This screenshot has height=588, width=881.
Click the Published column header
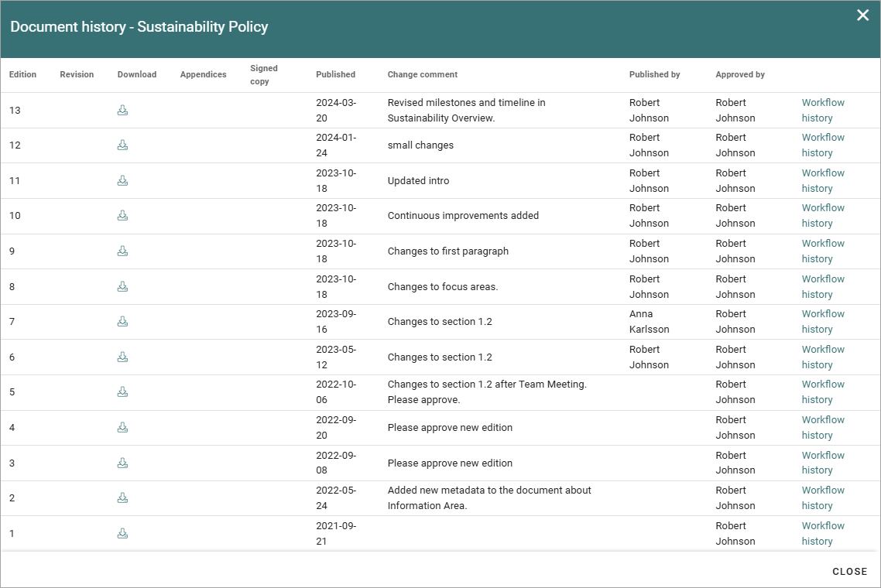point(335,74)
